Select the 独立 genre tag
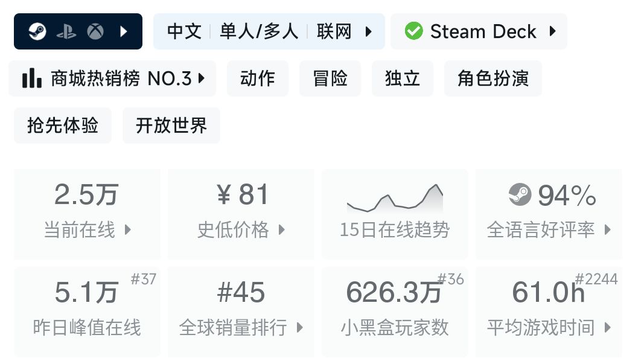Image resolution: width=644 pixels, height=361 pixels. click(x=403, y=78)
